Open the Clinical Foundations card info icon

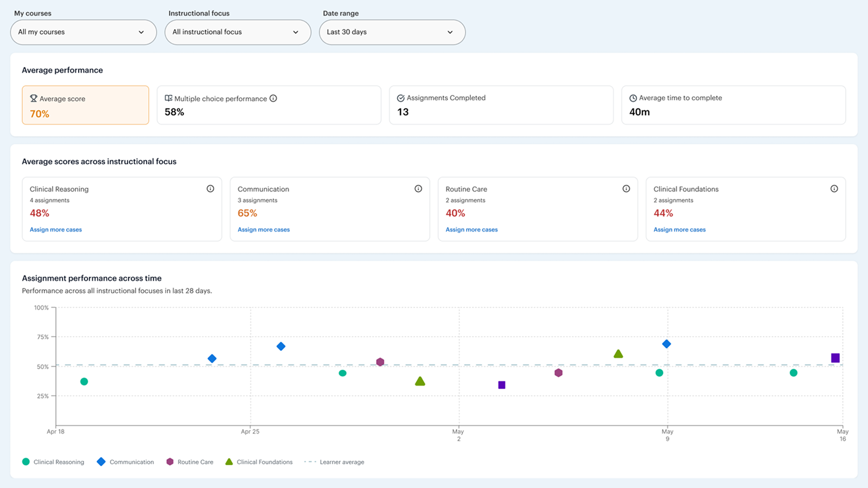pyautogui.click(x=834, y=189)
